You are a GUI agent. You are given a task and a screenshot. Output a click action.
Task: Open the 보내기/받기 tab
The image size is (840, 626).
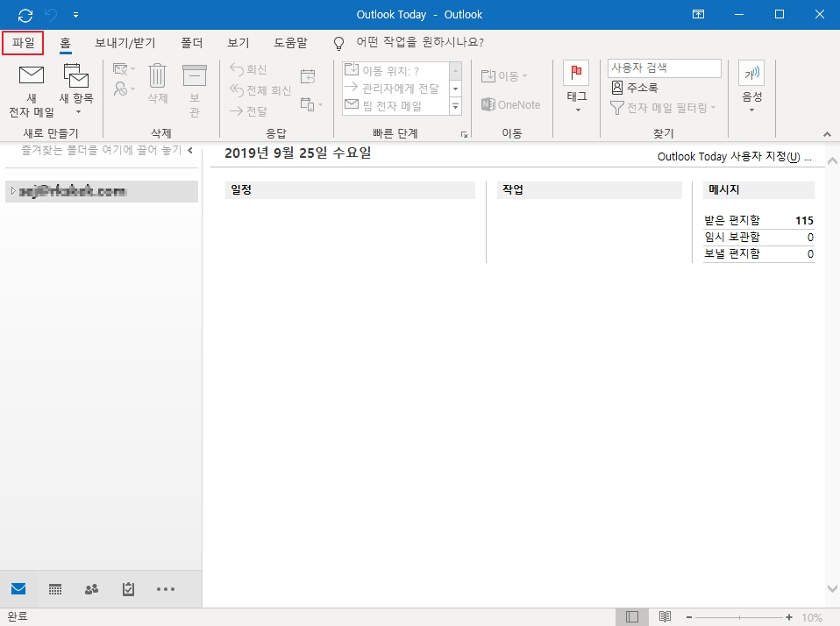pyautogui.click(x=125, y=43)
